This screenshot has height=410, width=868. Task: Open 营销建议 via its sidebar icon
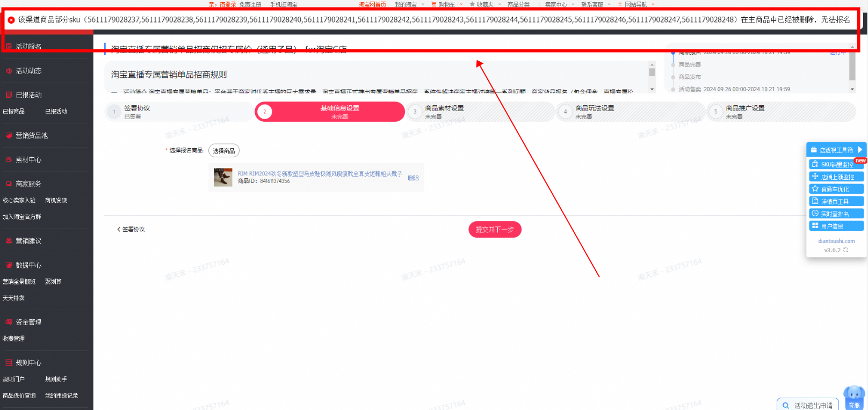(9, 241)
